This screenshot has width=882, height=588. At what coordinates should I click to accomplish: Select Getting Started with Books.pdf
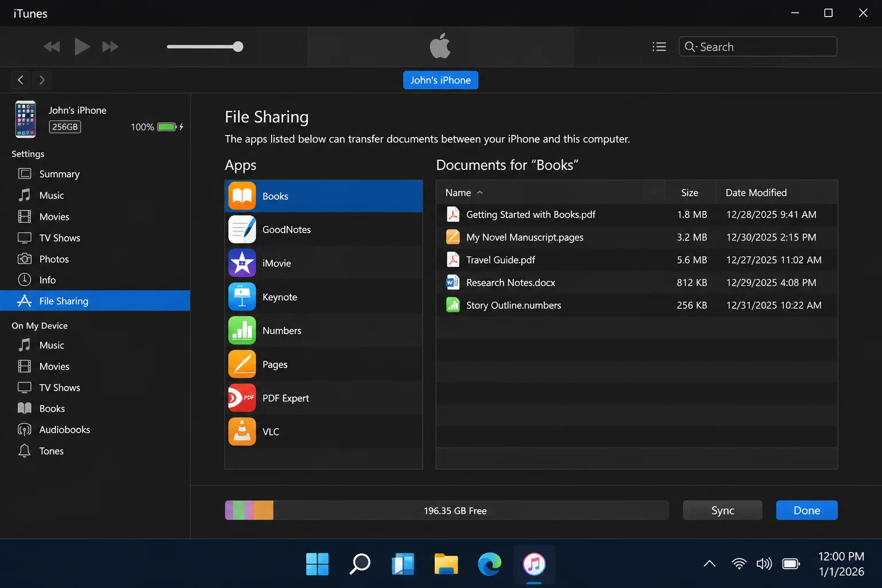pos(637,214)
